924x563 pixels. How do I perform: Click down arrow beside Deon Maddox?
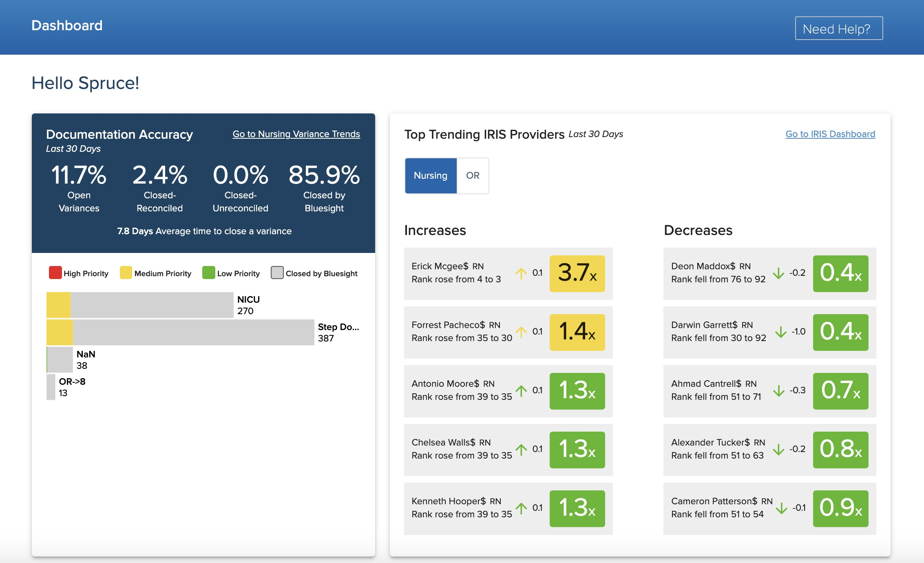[x=778, y=273]
